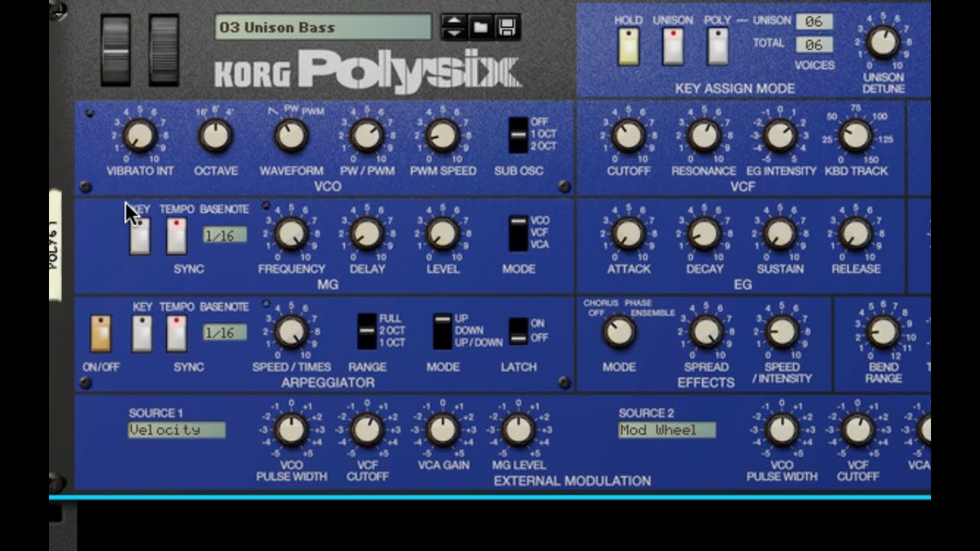Open Arpeggiator Base Note 1/16 selector
The image size is (980, 551).
tap(225, 333)
